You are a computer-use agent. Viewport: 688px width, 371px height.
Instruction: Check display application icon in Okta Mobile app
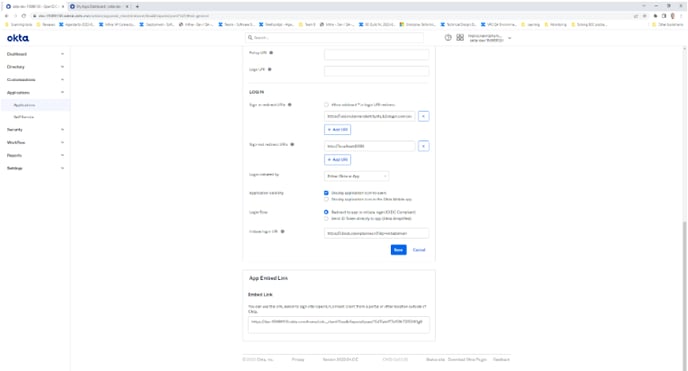click(x=326, y=199)
